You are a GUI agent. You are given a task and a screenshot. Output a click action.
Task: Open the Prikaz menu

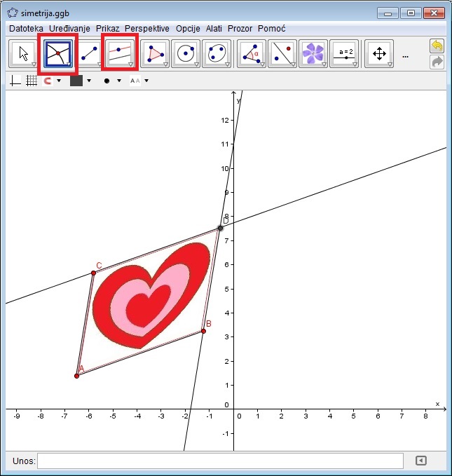(107, 29)
